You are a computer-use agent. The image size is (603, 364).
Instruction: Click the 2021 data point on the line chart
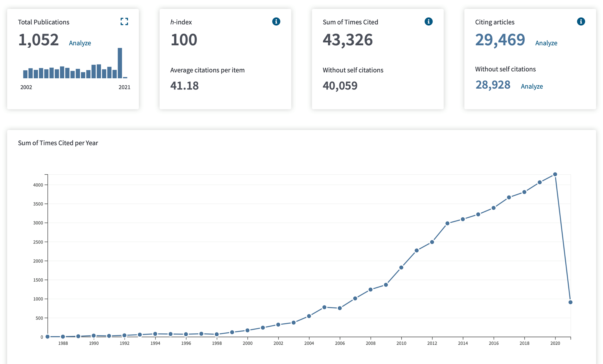point(570,302)
